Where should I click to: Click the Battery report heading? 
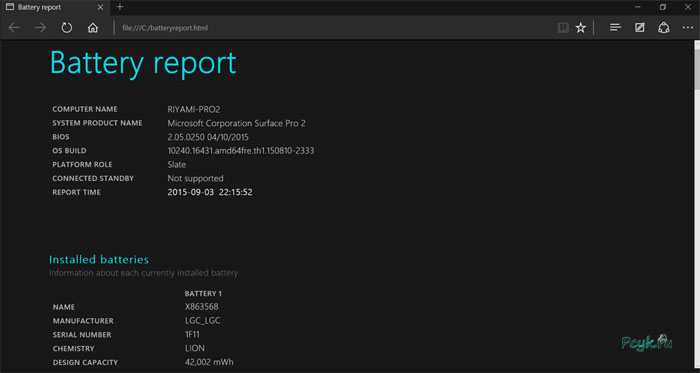tap(143, 64)
